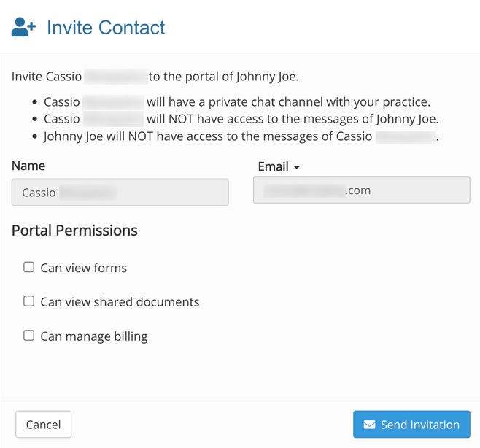This screenshot has width=480, height=448.
Task: Click the Portal Permissions heading
Action: coord(74,231)
